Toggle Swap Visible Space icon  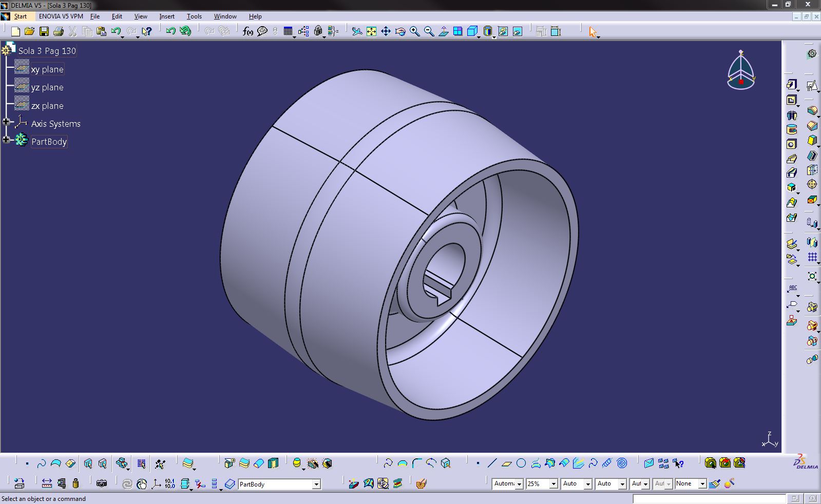518,31
